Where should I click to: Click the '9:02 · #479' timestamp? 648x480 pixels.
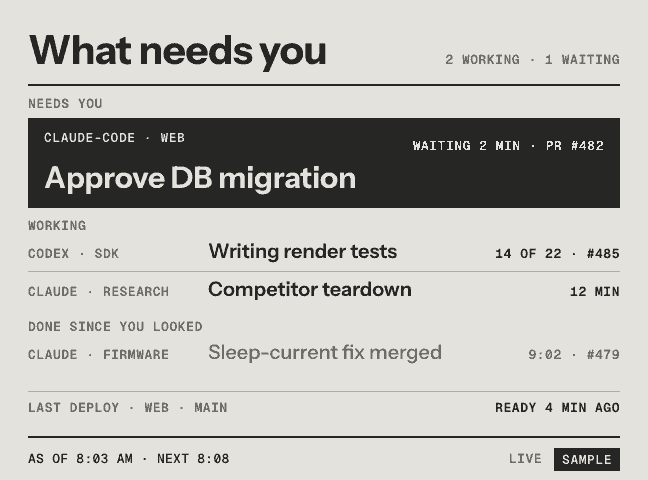click(x=574, y=354)
